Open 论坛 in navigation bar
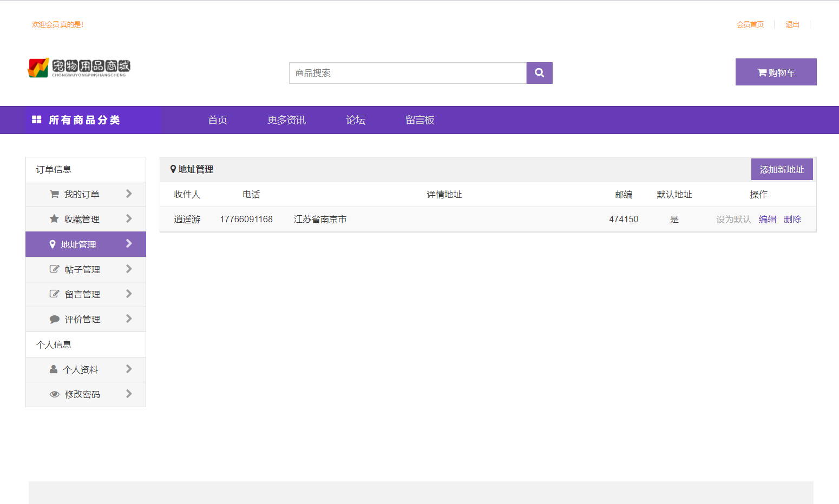Viewport: 839px width, 504px height. click(356, 120)
